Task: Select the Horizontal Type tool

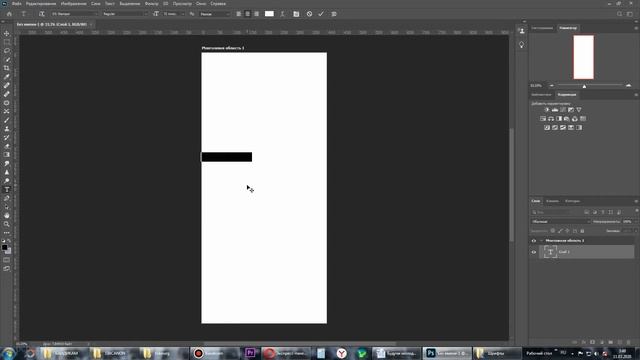Action: point(7,189)
